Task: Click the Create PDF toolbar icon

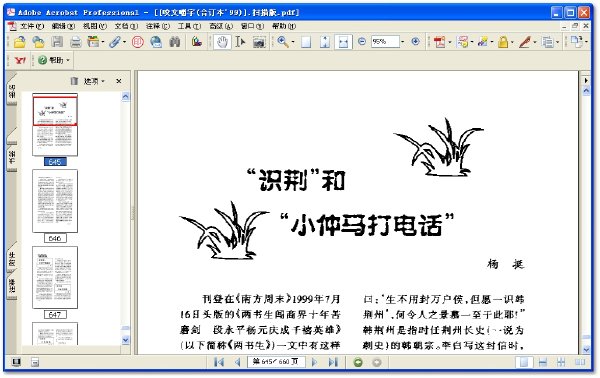Action: coord(439,42)
